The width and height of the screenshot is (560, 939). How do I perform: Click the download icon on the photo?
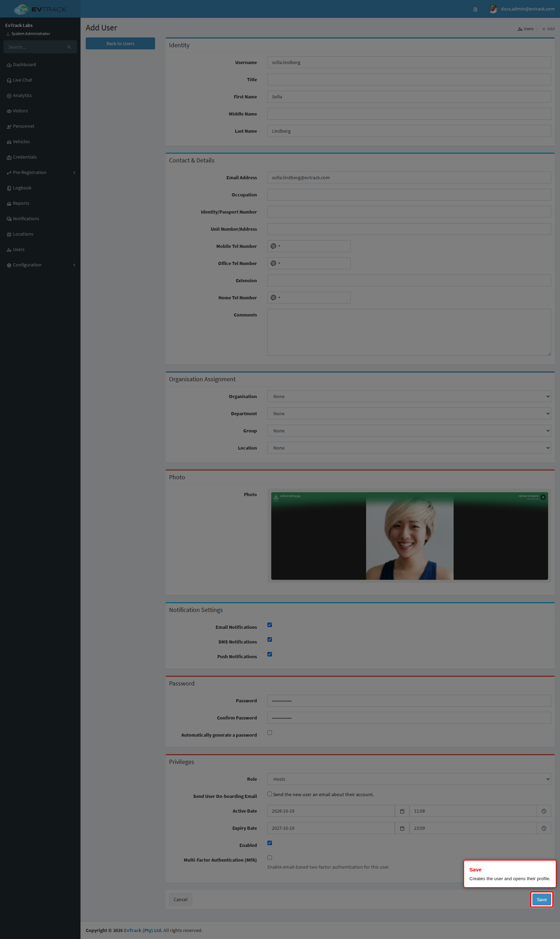(276, 497)
